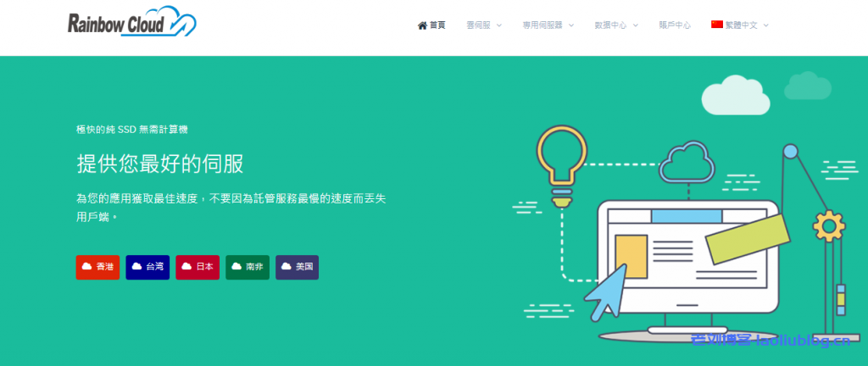
Task: Choose the dark blue 台灣 button
Action: 147,267
